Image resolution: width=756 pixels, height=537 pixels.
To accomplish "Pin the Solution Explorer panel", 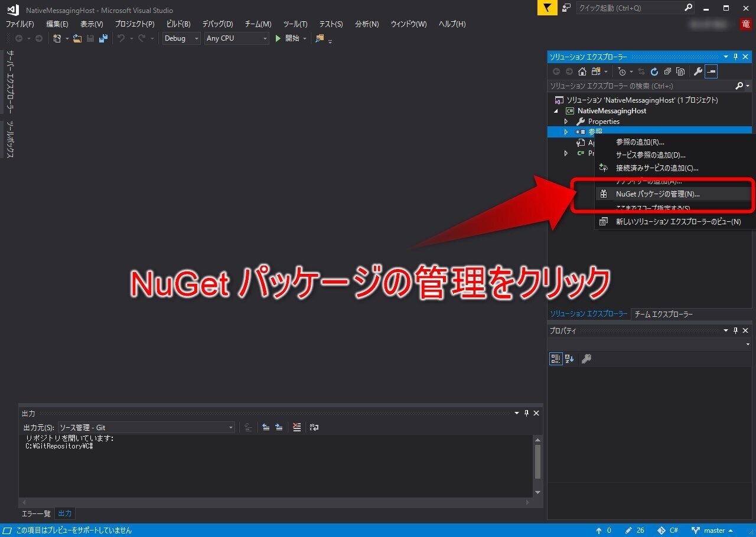I will pos(735,57).
